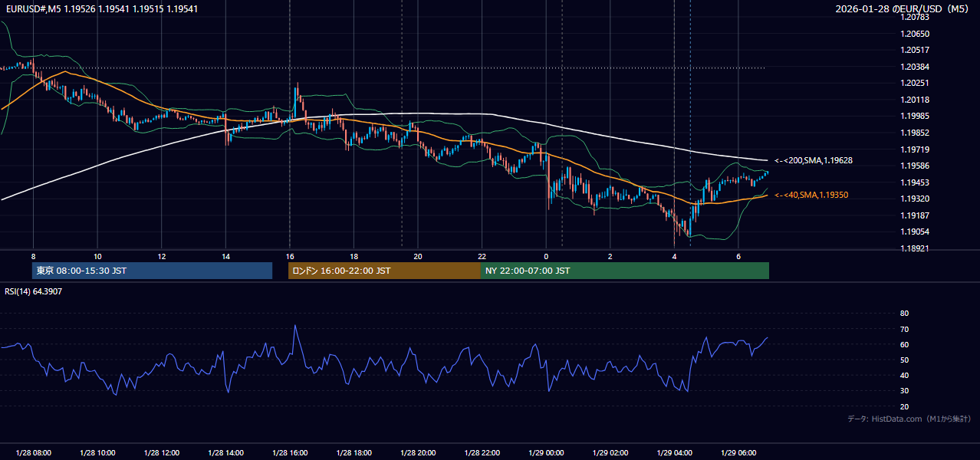This screenshot has width=980, height=460.
Task: Click the RSI scale level 70
Action: pyautogui.click(x=904, y=329)
